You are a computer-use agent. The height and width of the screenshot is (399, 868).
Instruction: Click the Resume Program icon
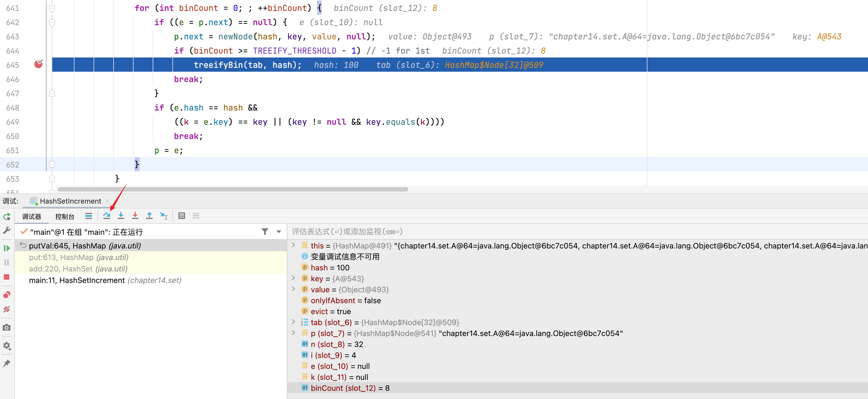(7, 248)
